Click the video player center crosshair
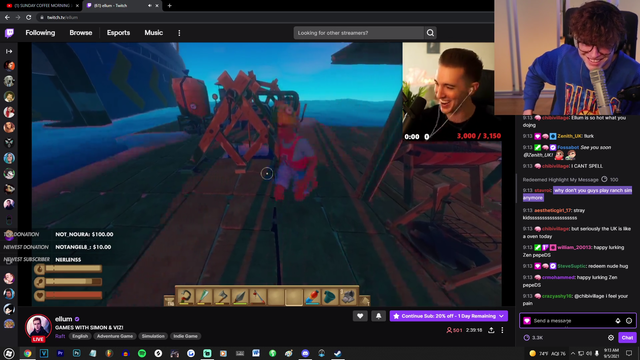 coord(267,174)
